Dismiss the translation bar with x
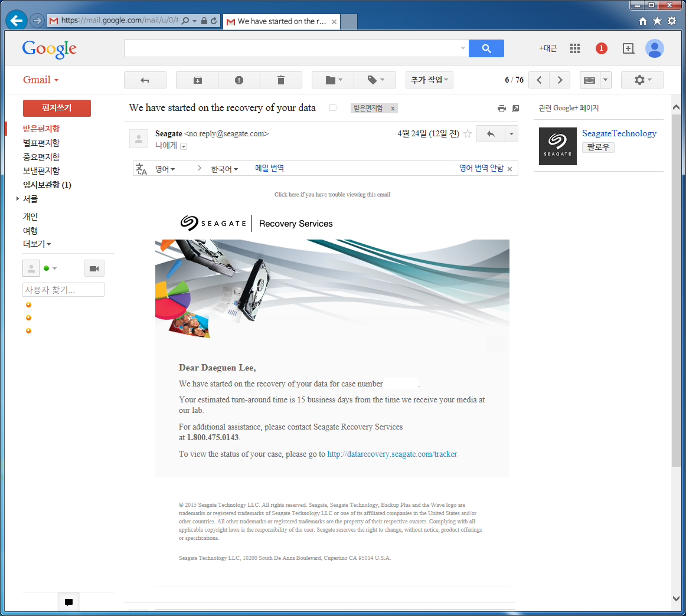 [x=509, y=169]
